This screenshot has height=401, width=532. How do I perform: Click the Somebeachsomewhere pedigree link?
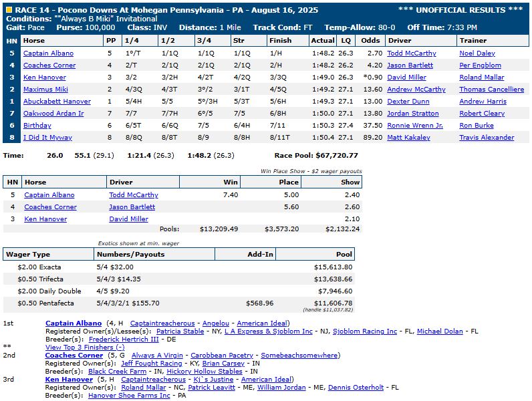pos(299,356)
